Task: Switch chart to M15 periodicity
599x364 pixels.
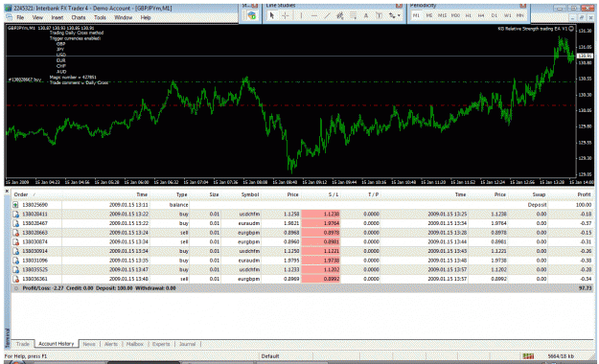Action: pos(443,15)
